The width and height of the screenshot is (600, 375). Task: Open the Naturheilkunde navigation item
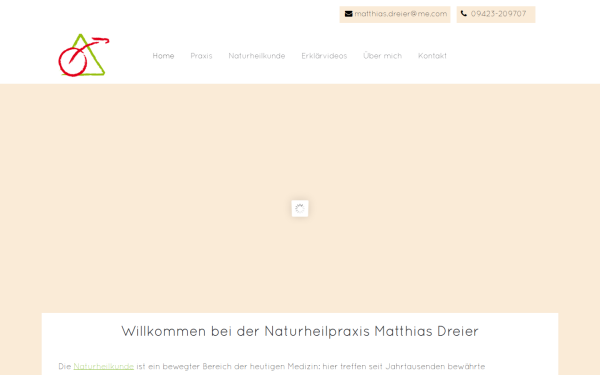pos(257,56)
